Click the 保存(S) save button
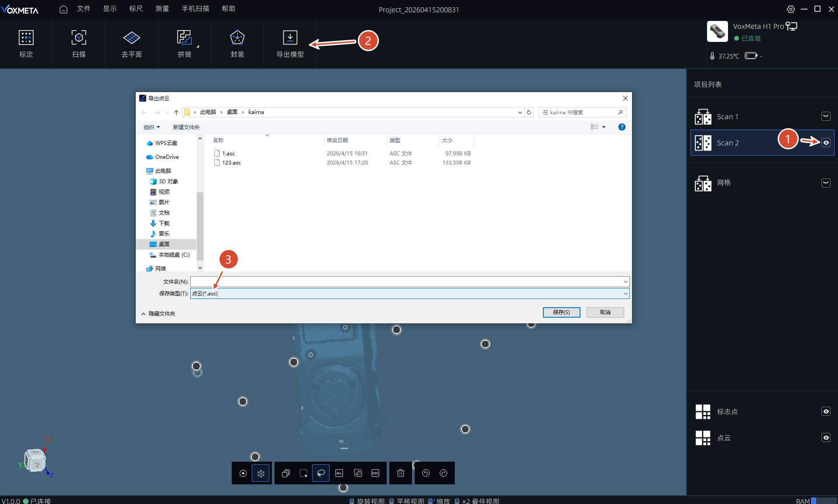This screenshot has width=838, height=504. tap(561, 312)
